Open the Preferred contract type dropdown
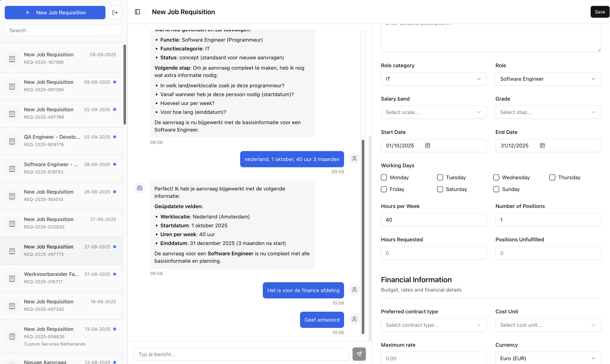 click(x=433, y=325)
